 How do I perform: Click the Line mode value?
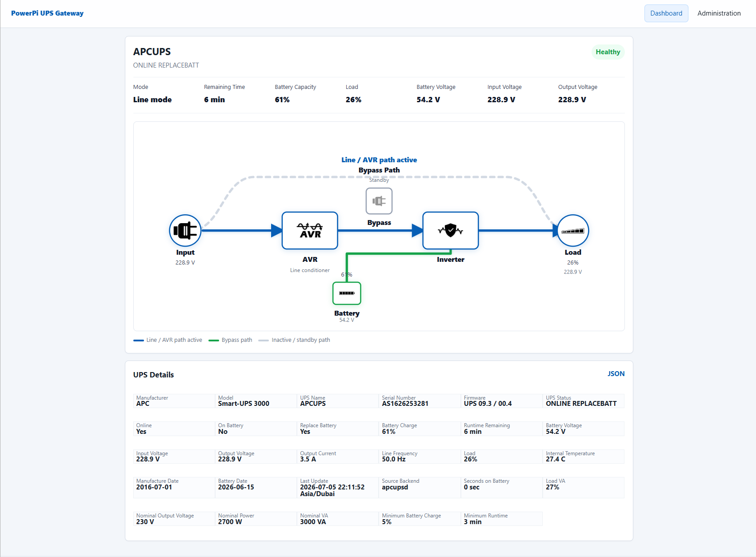click(x=152, y=100)
